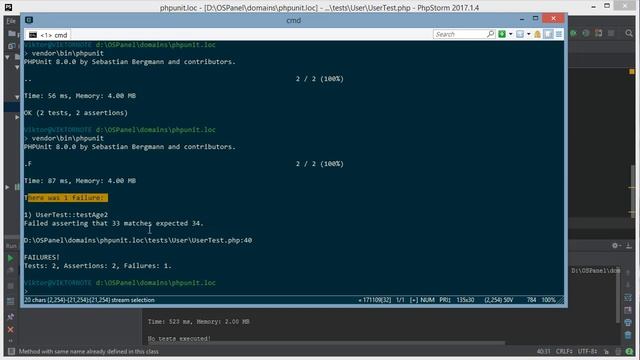
Task: Click PhpStorm stop icon in top toolbar
Action: point(611,33)
